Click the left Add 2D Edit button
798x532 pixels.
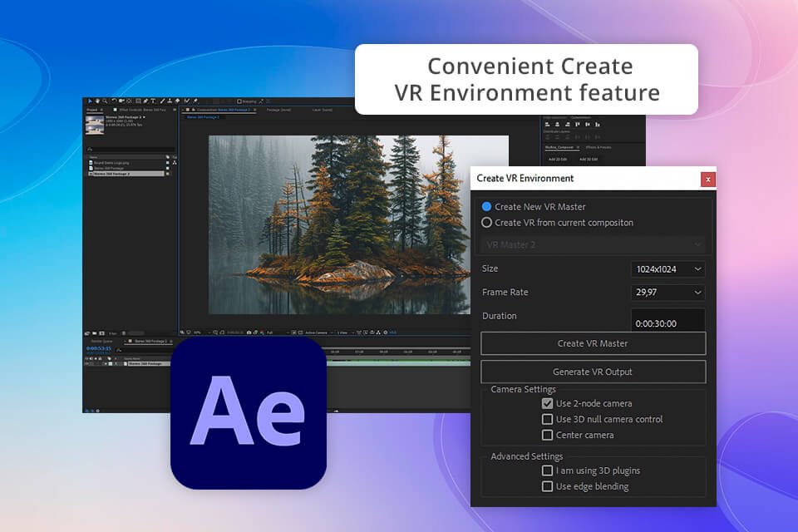tap(558, 160)
